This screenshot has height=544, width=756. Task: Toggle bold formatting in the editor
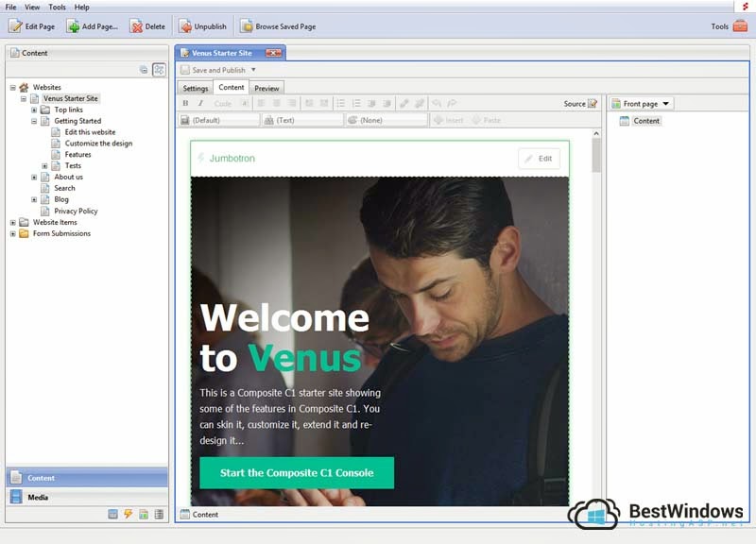pyautogui.click(x=185, y=103)
